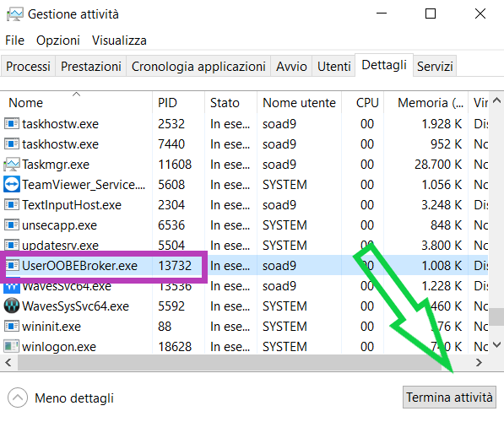
Task: Click the vertical scrollbar thumb
Action: [496, 317]
